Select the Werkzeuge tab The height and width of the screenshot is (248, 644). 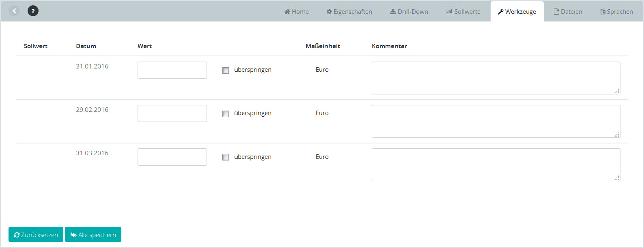517,12
